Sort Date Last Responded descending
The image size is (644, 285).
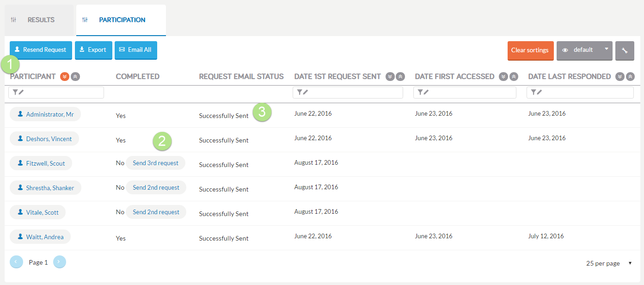620,76
